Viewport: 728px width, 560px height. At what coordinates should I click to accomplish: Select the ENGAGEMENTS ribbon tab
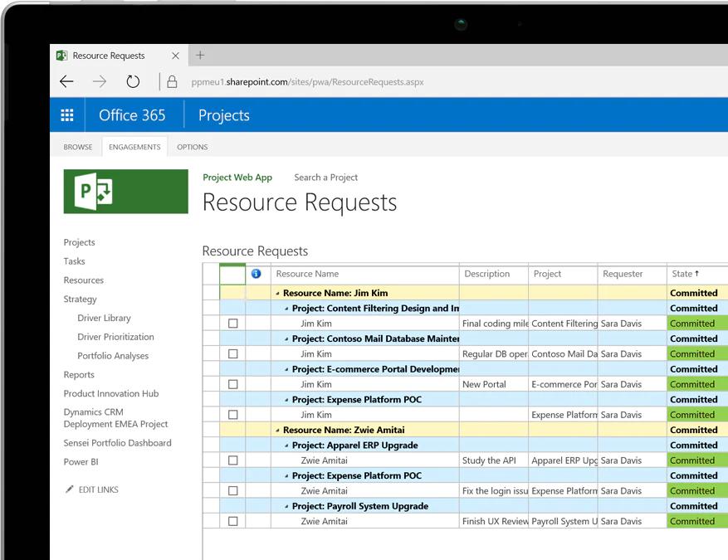click(134, 147)
